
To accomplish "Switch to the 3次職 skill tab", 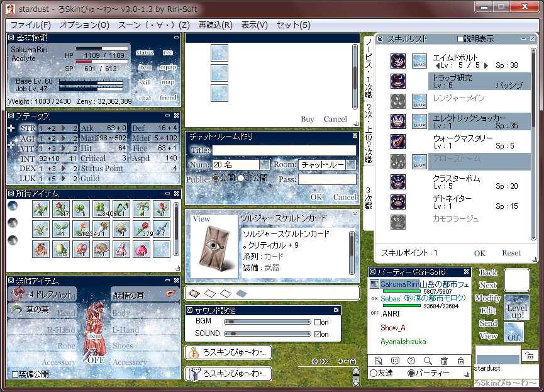I will coord(369,198).
